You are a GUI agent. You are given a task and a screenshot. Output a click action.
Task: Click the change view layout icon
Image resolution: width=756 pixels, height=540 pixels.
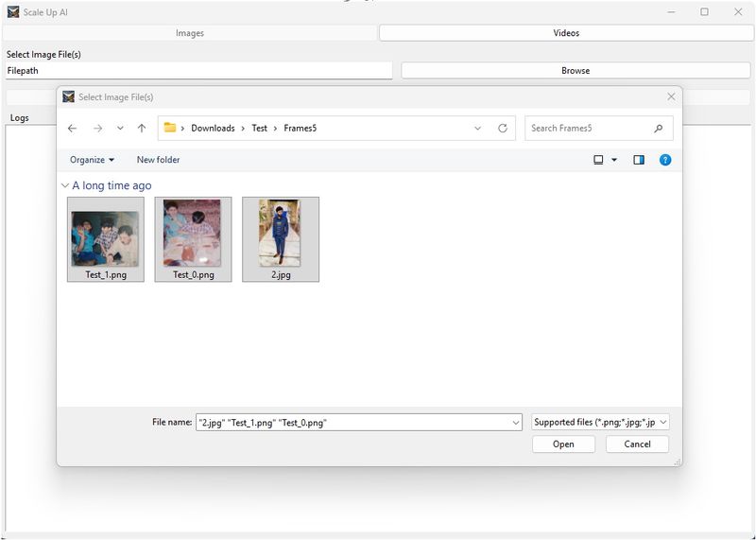click(x=598, y=160)
